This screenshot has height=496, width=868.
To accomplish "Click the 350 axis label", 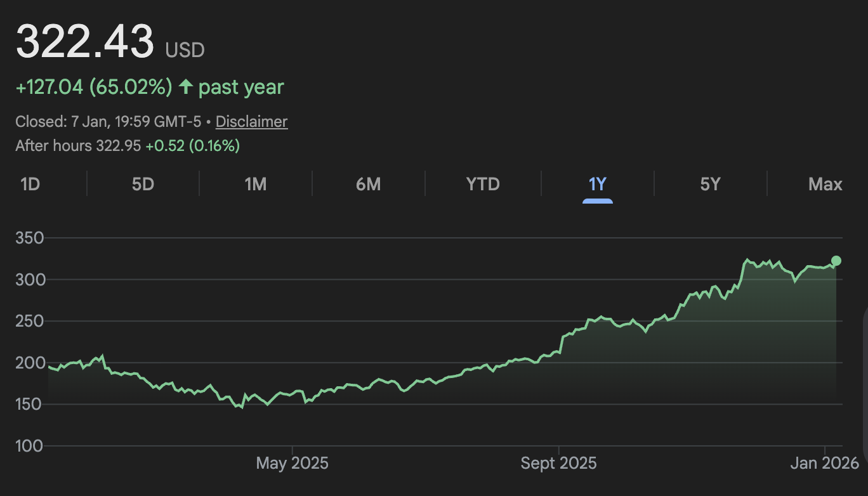I will coord(30,238).
